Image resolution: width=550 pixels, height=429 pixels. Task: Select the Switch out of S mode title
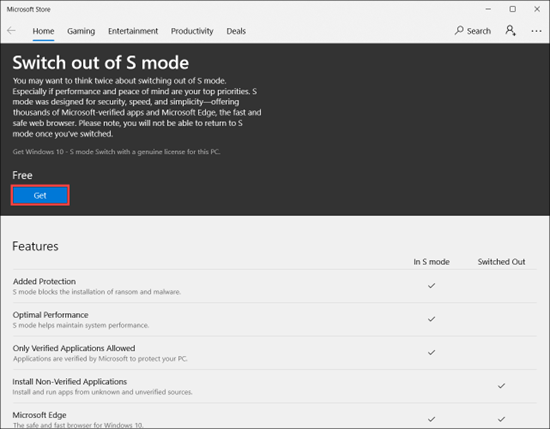point(101,63)
